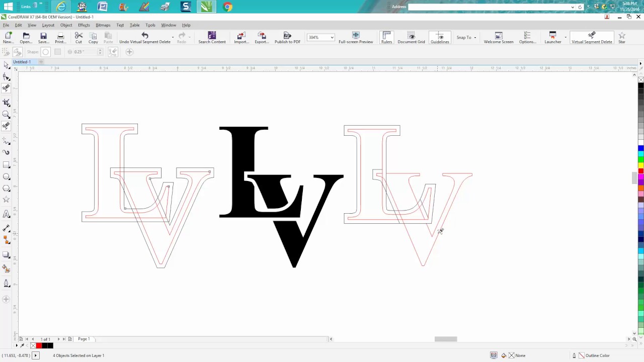The height and width of the screenshot is (362, 644).
Task: Open Full-screen Preview
Action: coord(356,38)
